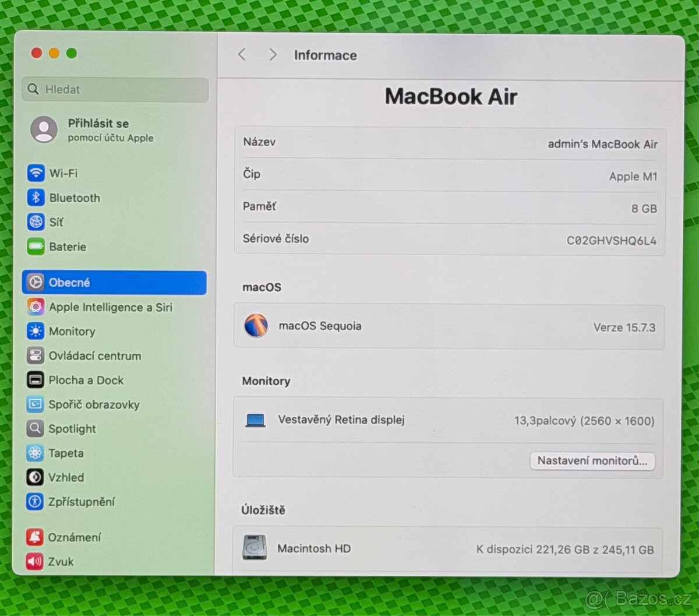Open the Bluetooth icon in sidebar

[x=36, y=198]
